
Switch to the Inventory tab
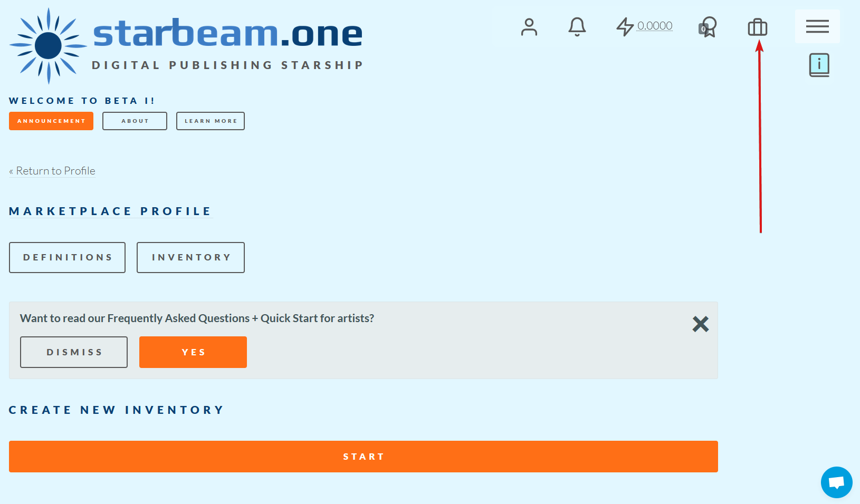point(190,257)
